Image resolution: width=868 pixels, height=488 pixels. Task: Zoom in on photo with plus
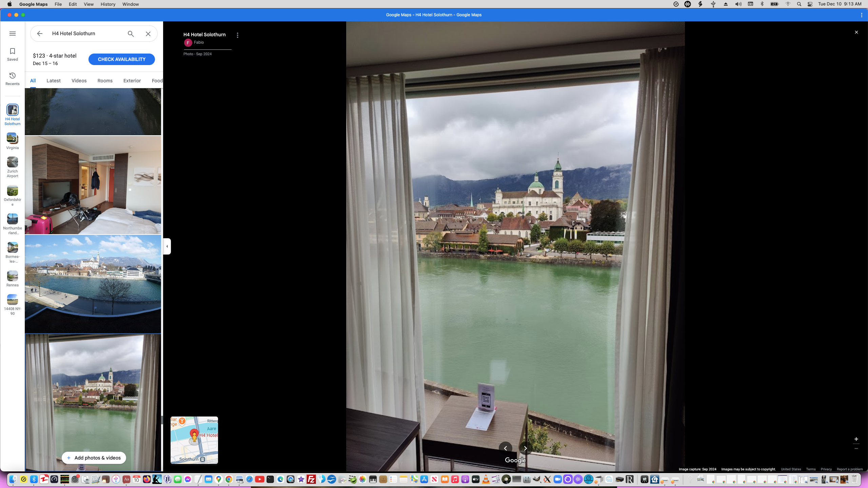coord(856,439)
